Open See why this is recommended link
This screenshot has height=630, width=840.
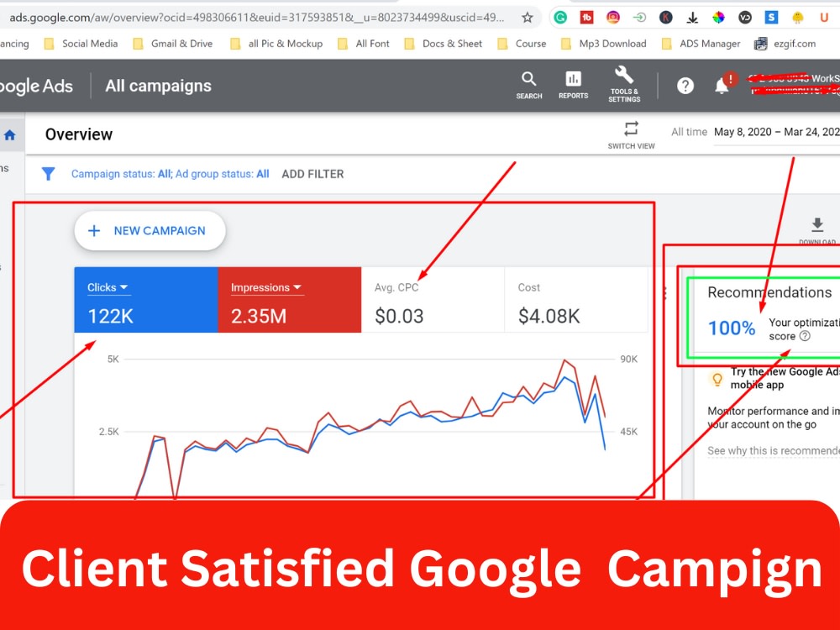[774, 450]
